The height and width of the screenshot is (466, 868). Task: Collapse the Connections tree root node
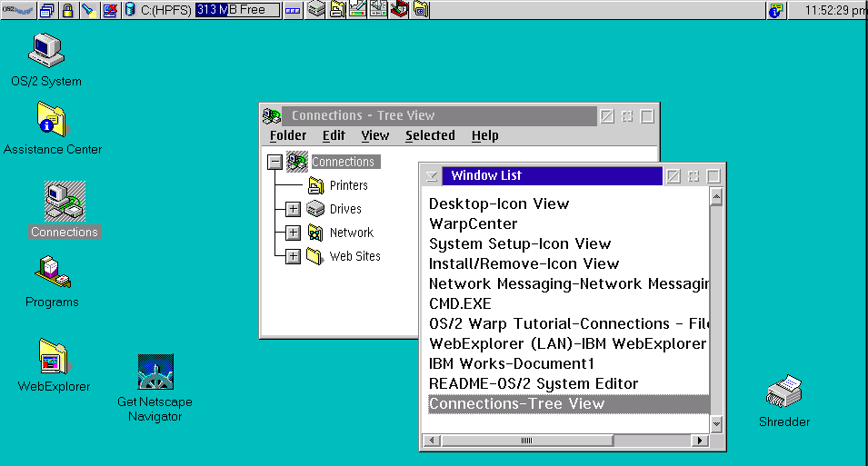pos(274,162)
